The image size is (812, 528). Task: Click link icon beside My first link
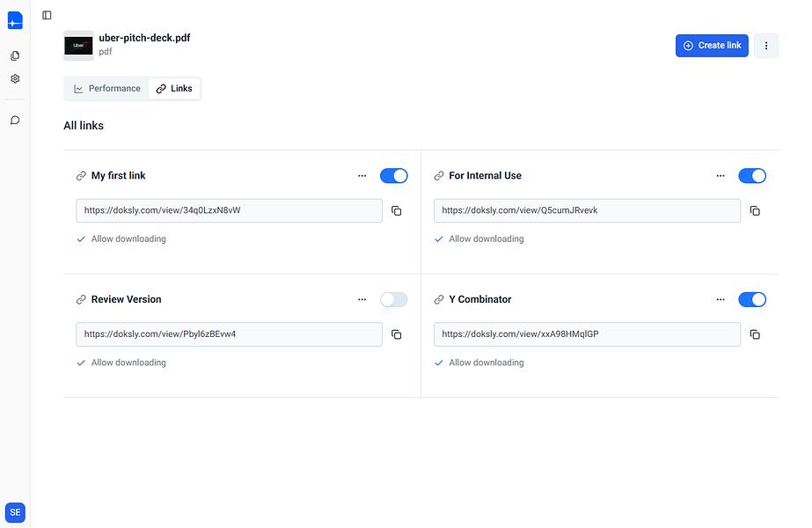(x=81, y=176)
